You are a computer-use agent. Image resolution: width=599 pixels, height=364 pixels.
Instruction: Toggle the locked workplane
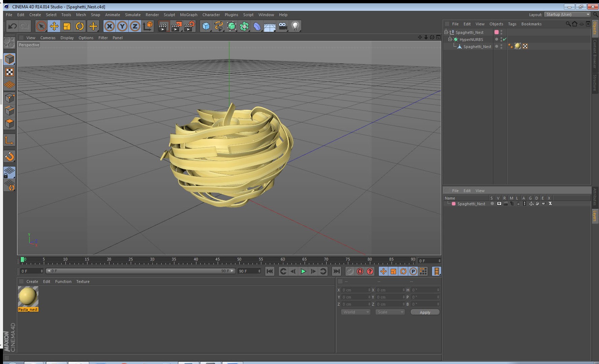pyautogui.click(x=9, y=173)
